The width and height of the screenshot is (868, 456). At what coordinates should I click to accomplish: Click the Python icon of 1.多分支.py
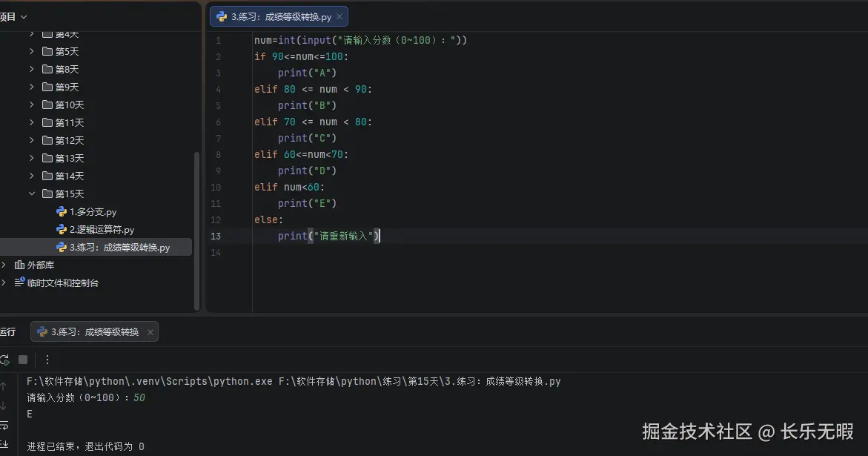[x=62, y=211]
